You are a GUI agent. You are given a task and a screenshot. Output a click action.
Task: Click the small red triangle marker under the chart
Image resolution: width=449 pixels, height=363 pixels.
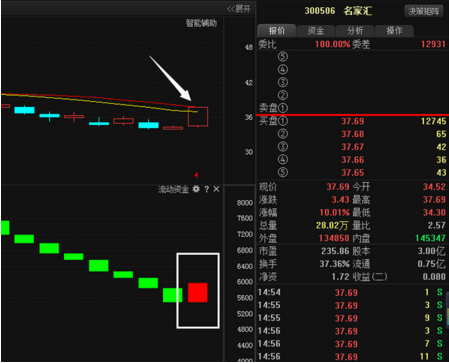tap(196, 175)
